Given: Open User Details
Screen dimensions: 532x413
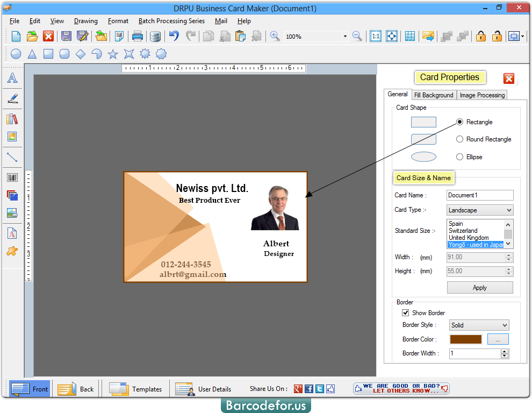Looking at the screenshot, I should (x=203, y=389).
